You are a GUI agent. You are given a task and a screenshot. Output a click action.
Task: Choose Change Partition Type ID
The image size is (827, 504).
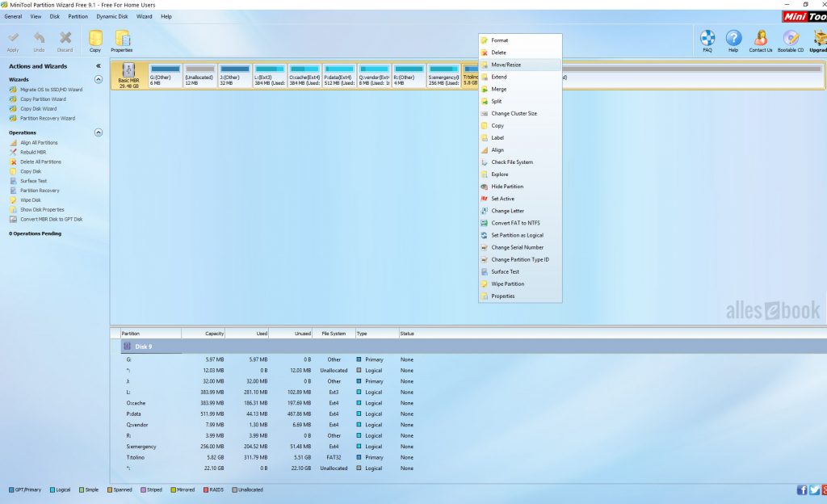click(x=520, y=259)
